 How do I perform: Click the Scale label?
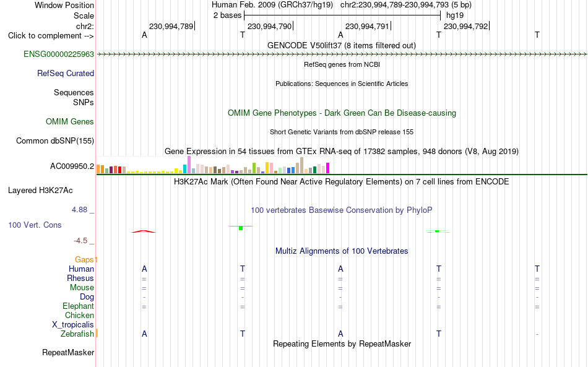point(84,15)
